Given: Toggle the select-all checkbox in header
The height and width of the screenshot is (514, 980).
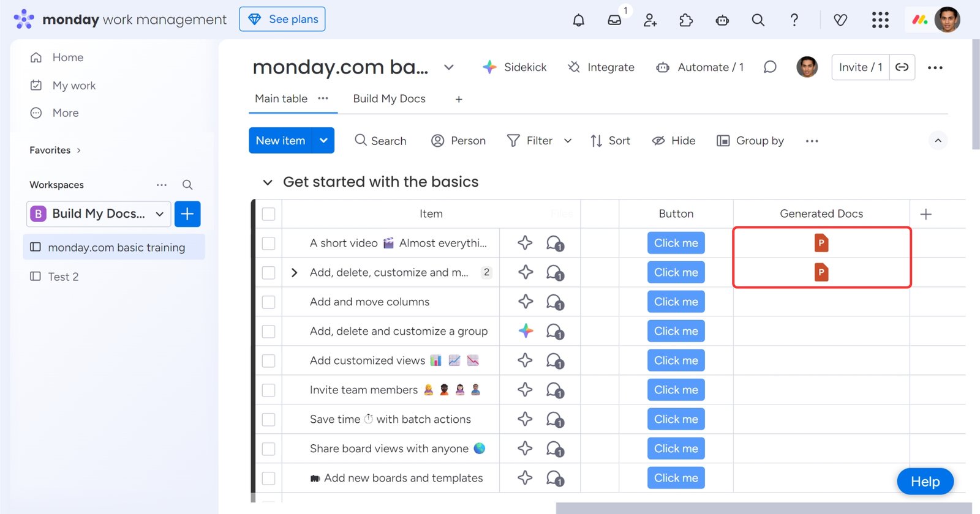Looking at the screenshot, I should (x=268, y=214).
